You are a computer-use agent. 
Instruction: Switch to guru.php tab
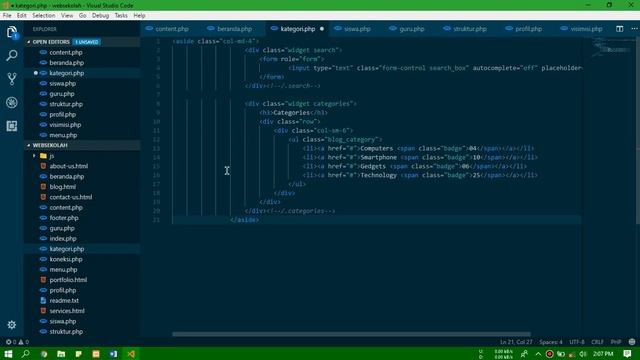(x=411, y=29)
